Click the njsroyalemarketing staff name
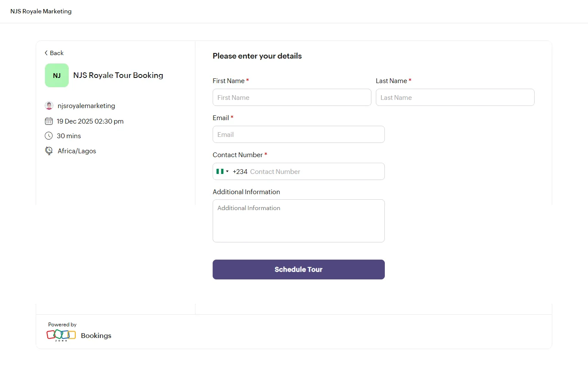 pyautogui.click(x=86, y=106)
